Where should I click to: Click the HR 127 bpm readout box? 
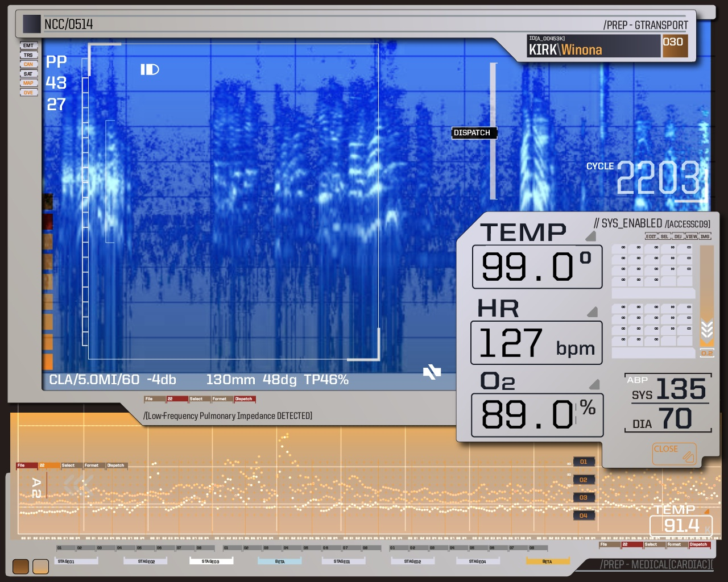pos(536,343)
